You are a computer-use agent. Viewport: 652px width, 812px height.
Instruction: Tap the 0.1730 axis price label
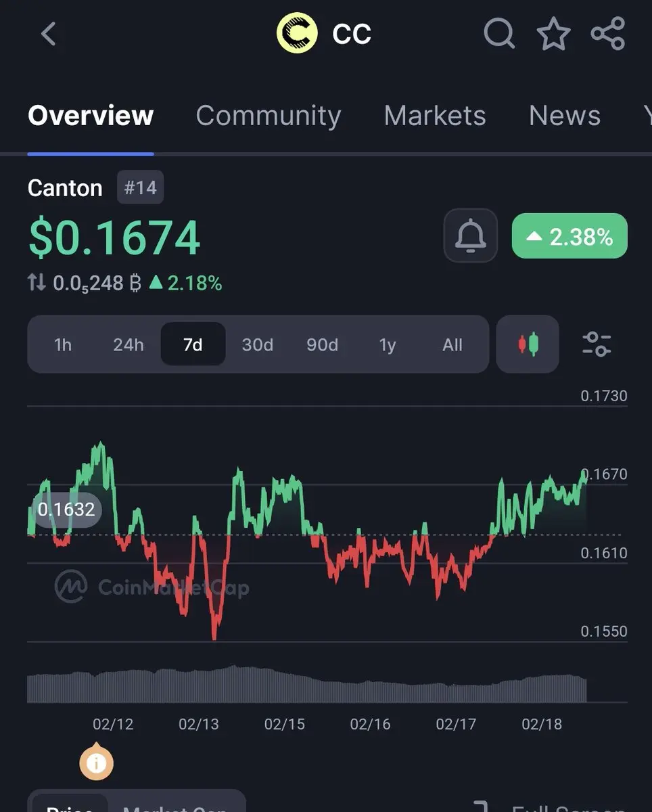click(604, 396)
